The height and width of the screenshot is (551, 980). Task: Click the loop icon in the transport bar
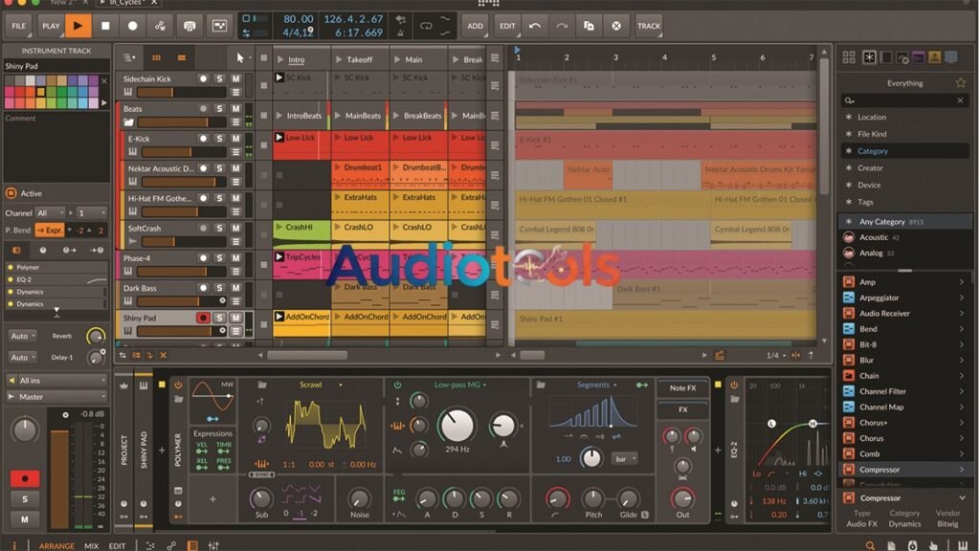coord(425,26)
